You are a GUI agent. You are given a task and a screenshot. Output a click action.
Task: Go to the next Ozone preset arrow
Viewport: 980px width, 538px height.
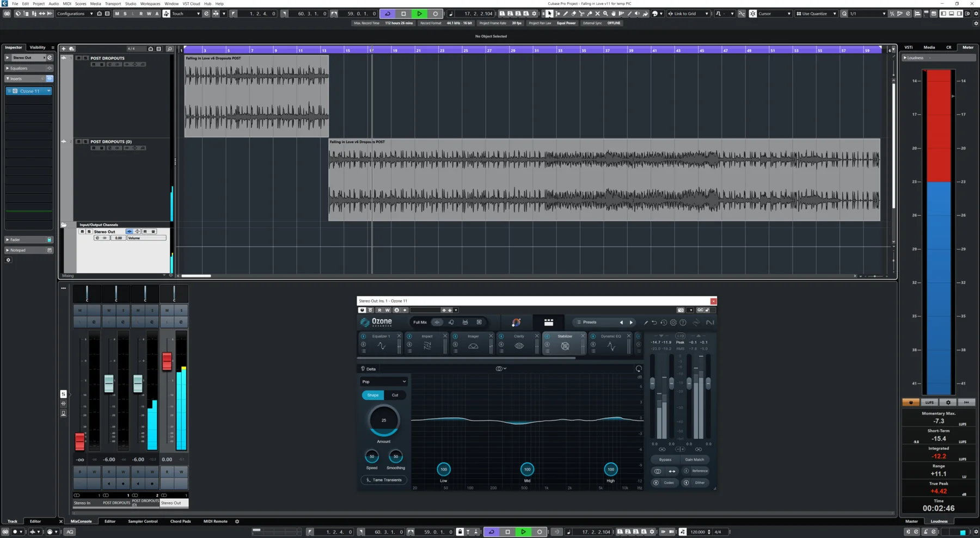coord(631,322)
